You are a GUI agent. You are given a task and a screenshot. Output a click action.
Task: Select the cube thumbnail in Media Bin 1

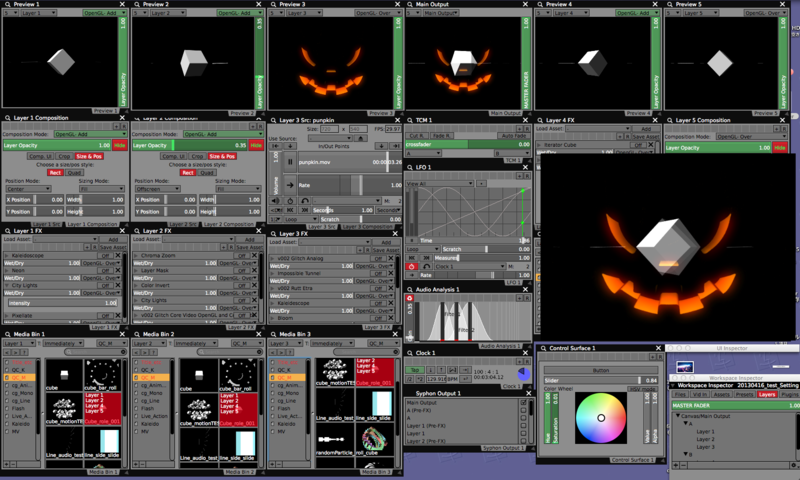[x=64, y=375]
